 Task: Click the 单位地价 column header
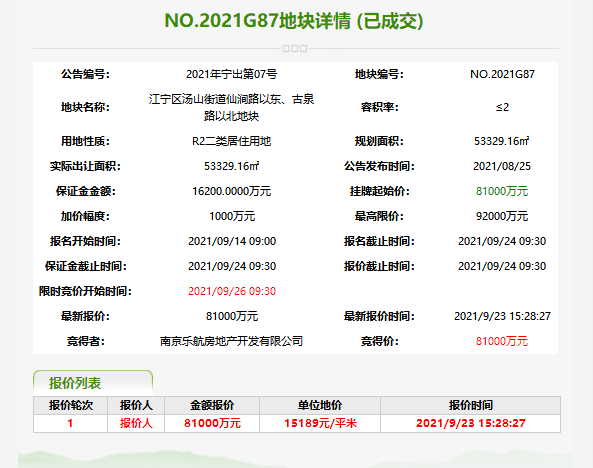pyautogui.click(x=320, y=405)
